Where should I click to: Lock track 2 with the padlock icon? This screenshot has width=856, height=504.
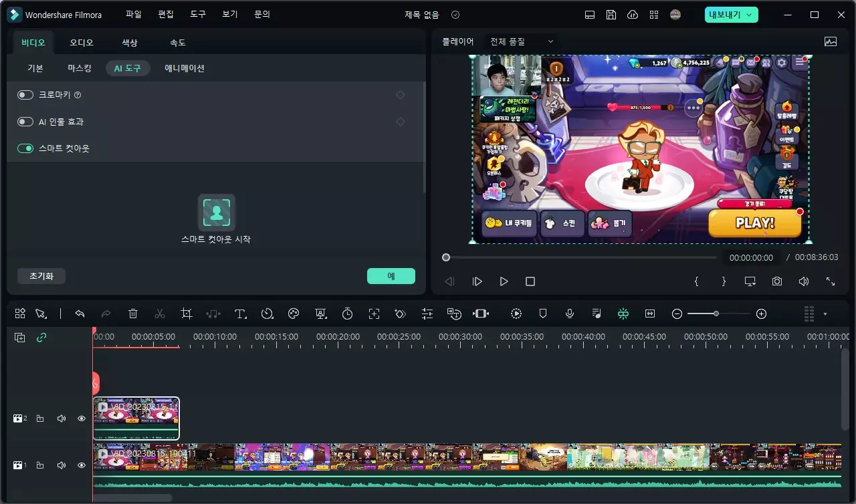coord(40,418)
